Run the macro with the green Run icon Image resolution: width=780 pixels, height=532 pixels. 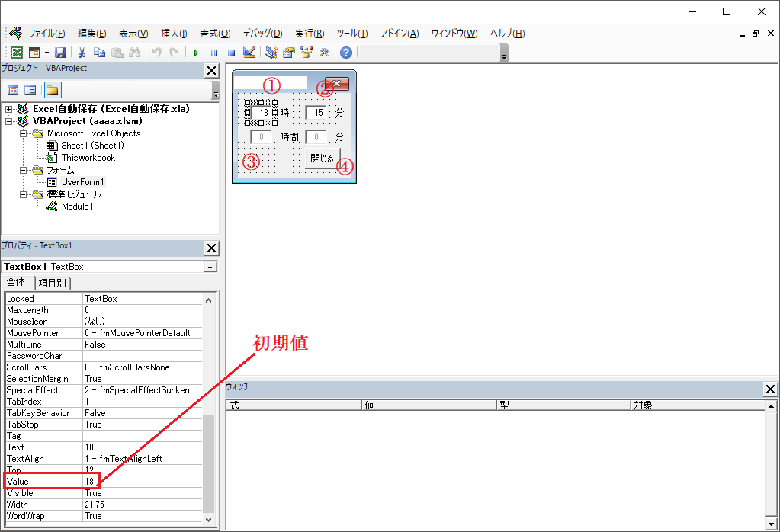coord(196,53)
